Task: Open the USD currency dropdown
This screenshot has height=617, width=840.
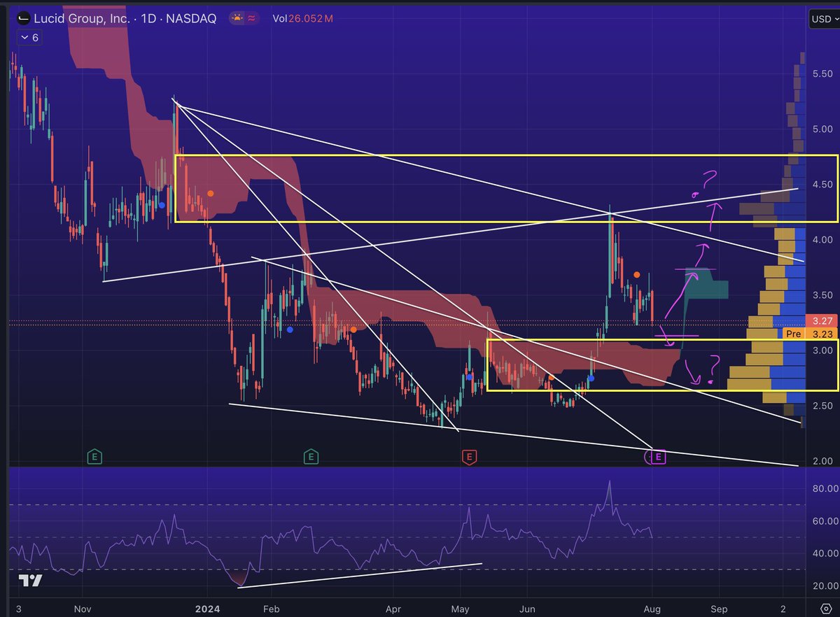Action: tap(824, 19)
